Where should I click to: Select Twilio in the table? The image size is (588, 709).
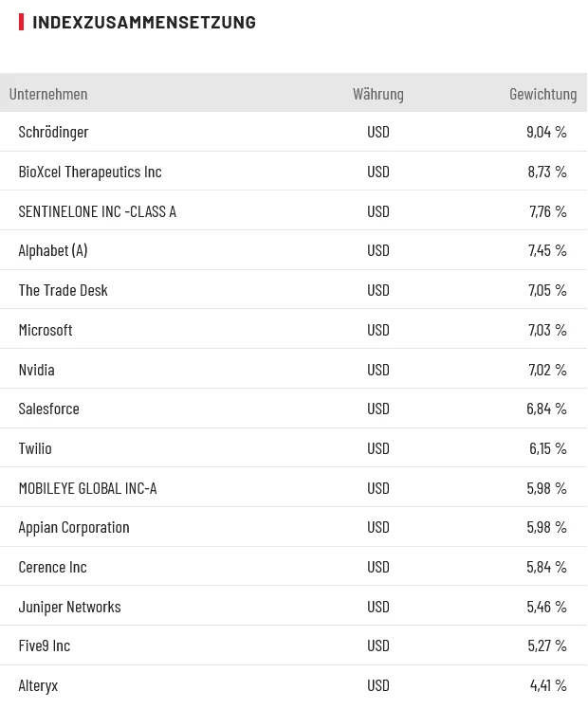tap(35, 448)
